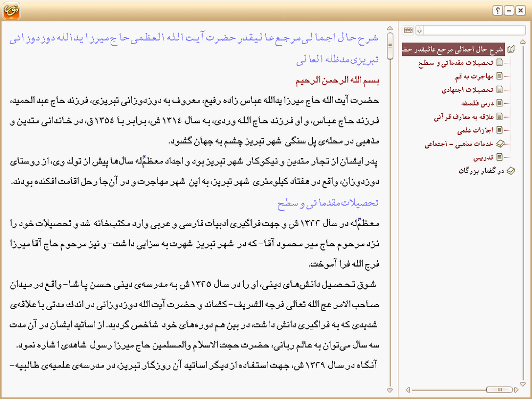532x399 pixels.
Task: Click the book icon beside در گفتار بزرگان
Action: [511, 171]
